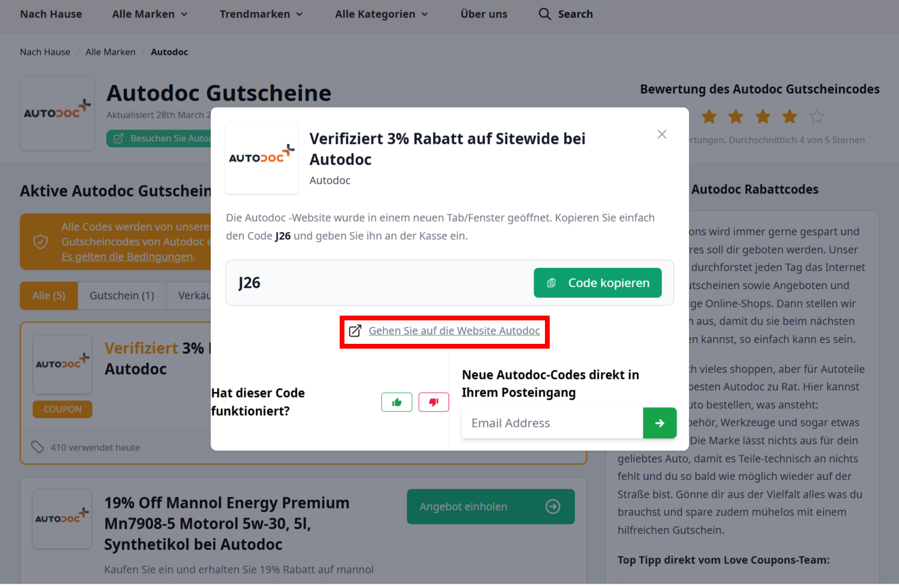Viewport: 899px width, 588px height.
Task: Select the Gutschein (1) tab
Action: coord(122,296)
